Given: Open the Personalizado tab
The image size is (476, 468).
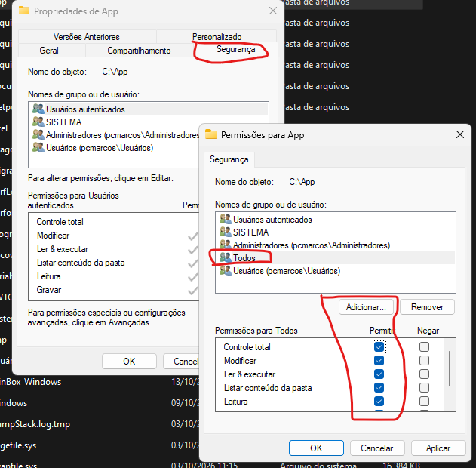Looking at the screenshot, I should (x=217, y=37).
